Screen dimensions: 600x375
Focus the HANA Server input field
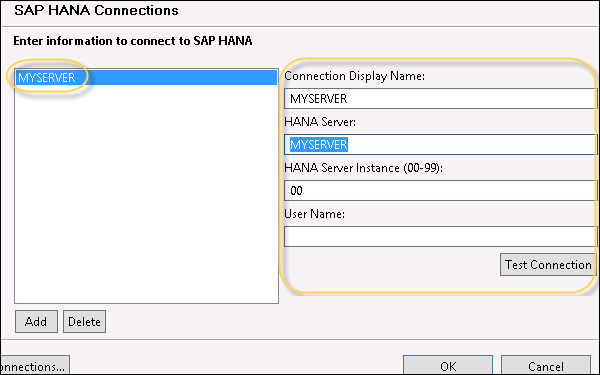pyautogui.click(x=440, y=145)
